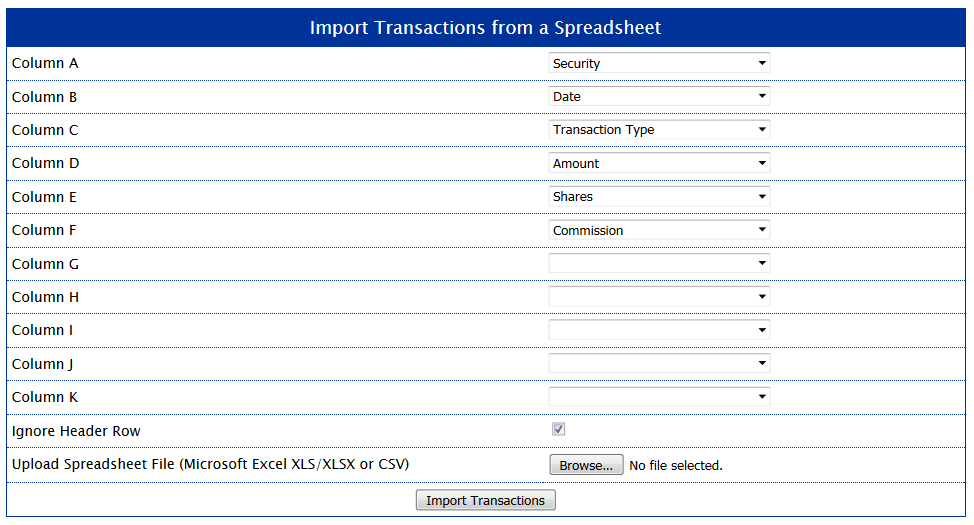
Task: Open the empty Column K dropdown
Action: pyautogui.click(x=659, y=397)
